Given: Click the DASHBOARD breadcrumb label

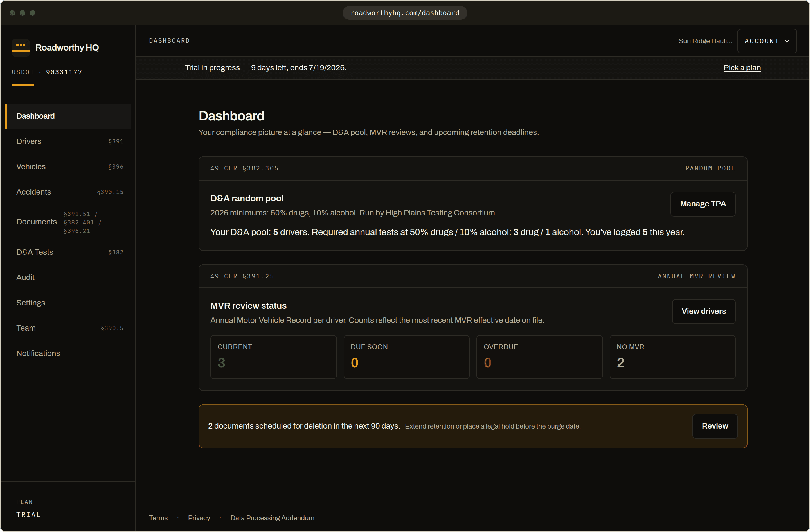Looking at the screenshot, I should coord(170,41).
